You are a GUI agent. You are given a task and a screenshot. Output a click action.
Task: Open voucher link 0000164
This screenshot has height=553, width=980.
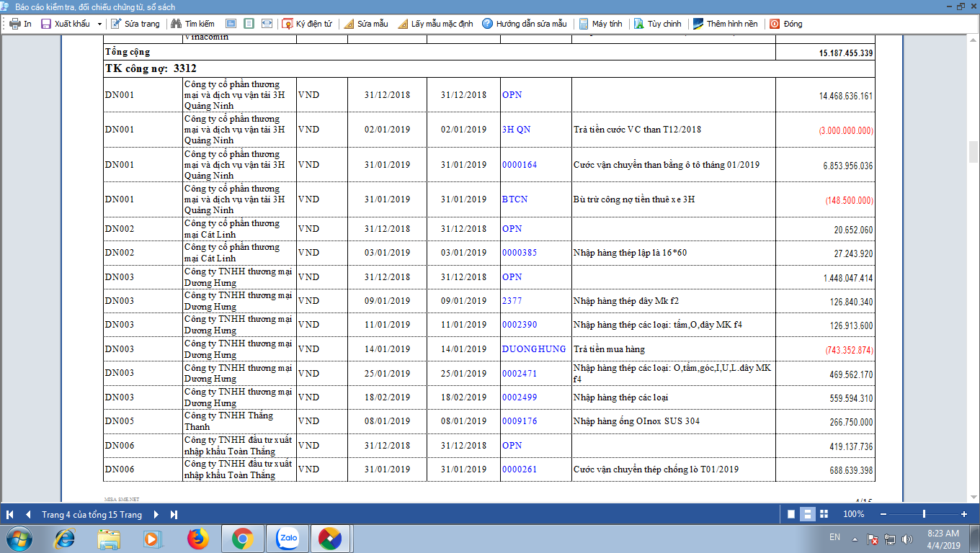click(520, 165)
